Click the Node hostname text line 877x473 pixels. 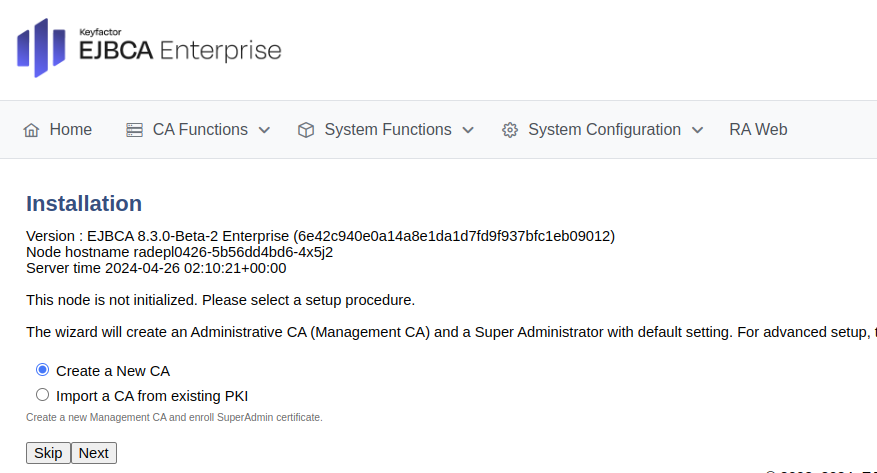pos(179,252)
